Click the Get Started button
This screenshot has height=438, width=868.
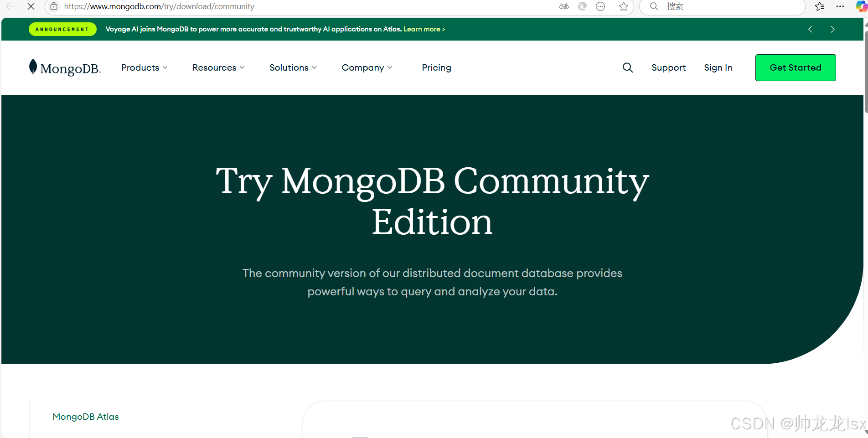tap(796, 67)
